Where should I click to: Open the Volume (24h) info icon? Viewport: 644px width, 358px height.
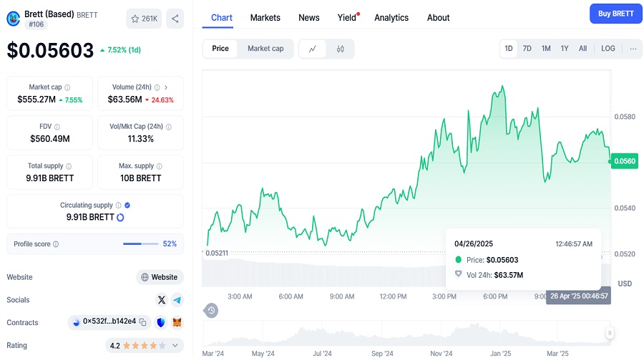(x=157, y=87)
